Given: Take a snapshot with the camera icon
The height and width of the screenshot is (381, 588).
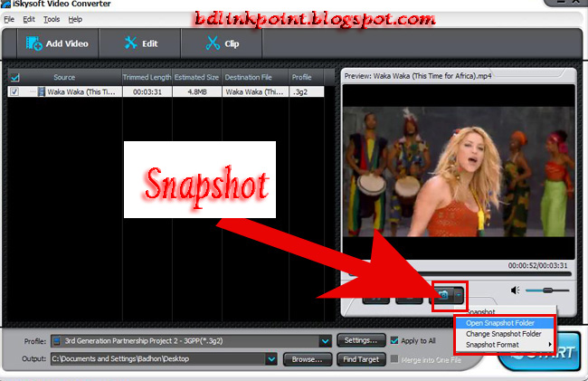Looking at the screenshot, I should click(443, 295).
